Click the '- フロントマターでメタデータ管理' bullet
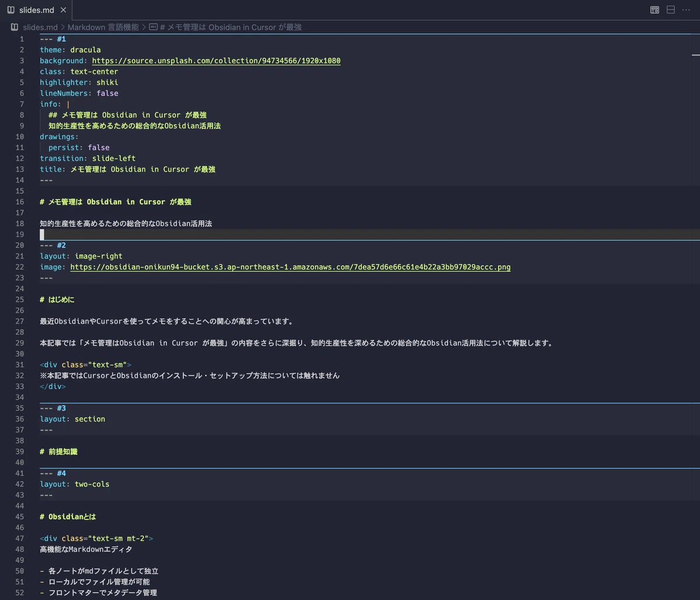Image resolution: width=700 pixels, height=600 pixels. [99, 593]
